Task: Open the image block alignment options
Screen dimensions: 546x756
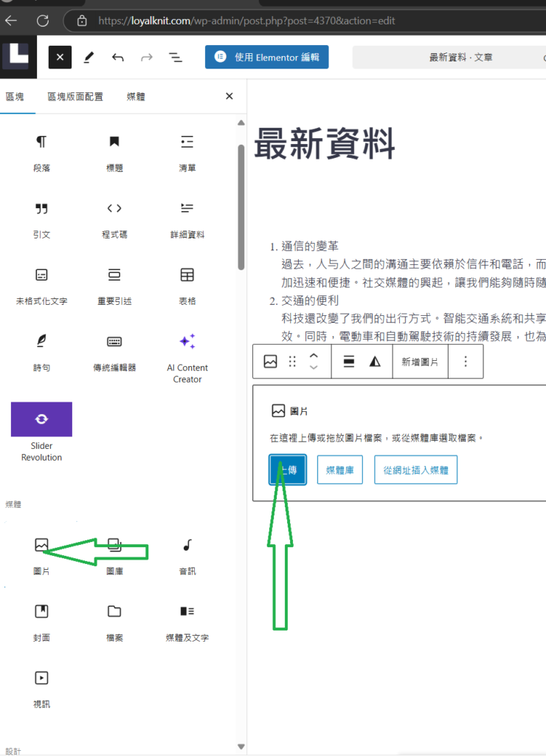Action: point(350,362)
